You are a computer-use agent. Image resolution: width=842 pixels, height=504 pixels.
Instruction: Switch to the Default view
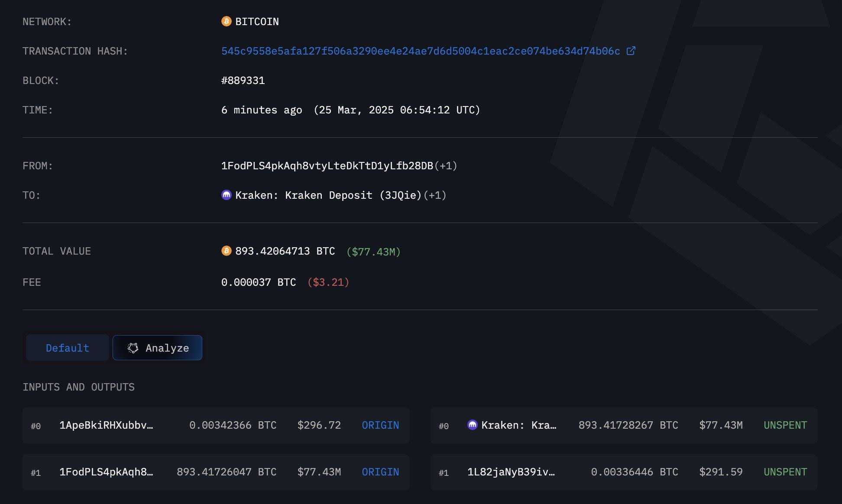[67, 348]
